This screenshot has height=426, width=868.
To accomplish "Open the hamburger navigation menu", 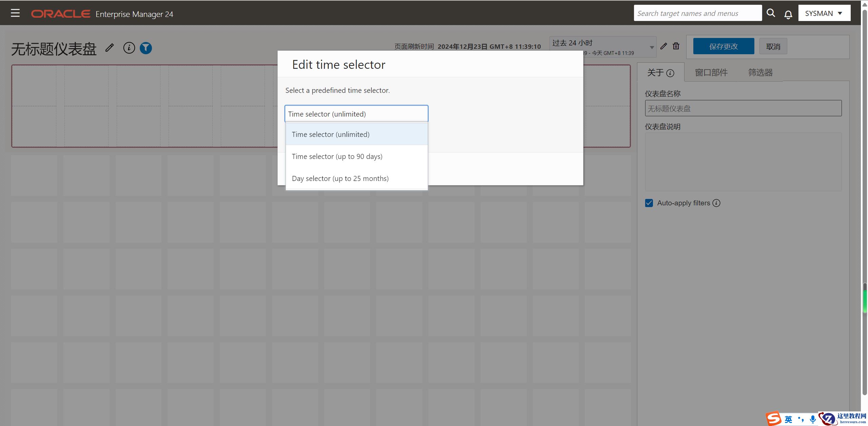I will [15, 13].
